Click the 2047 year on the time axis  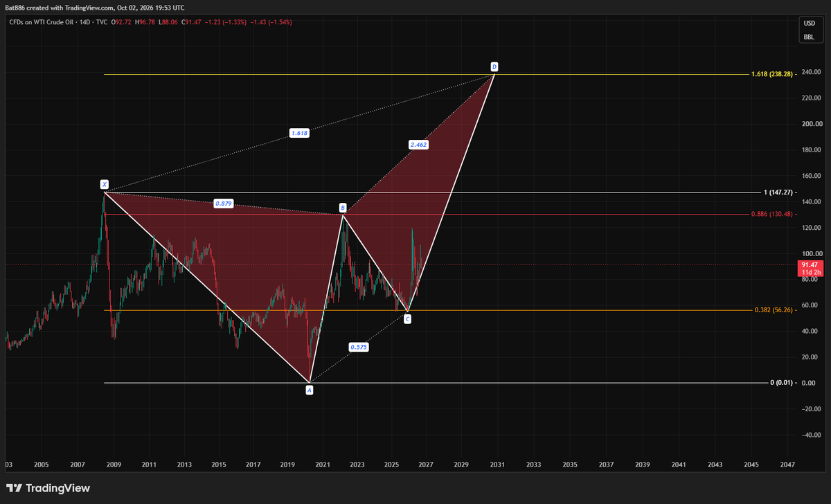787,465
